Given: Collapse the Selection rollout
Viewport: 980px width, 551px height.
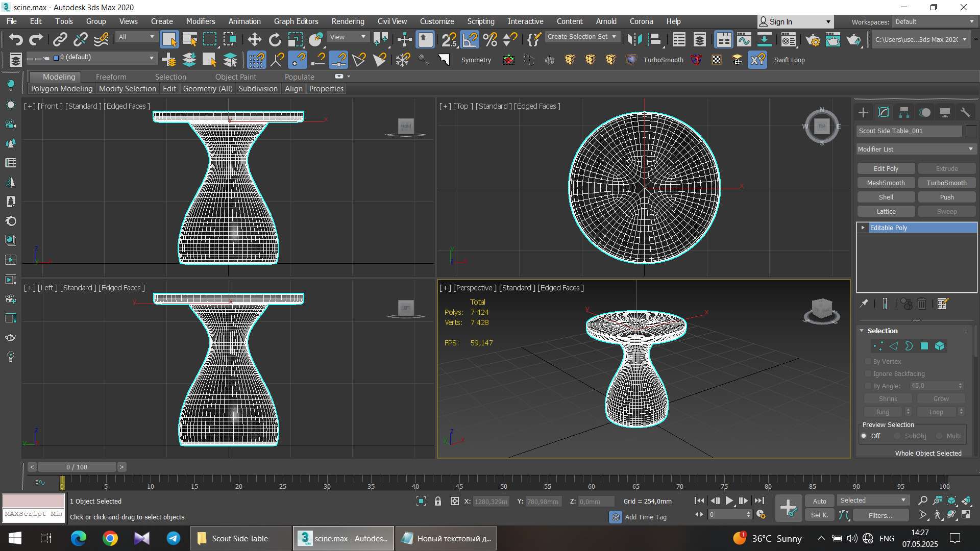Looking at the screenshot, I should point(862,331).
